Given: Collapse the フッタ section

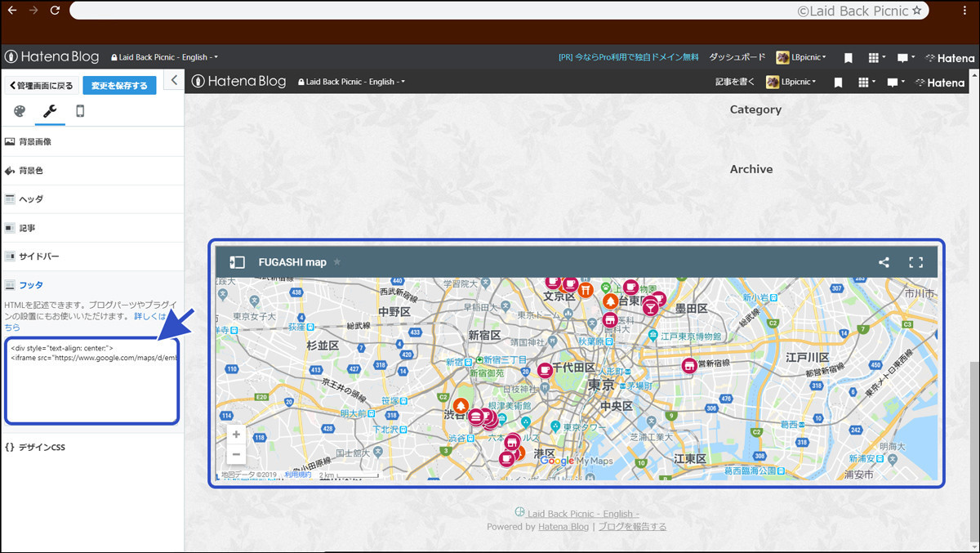Looking at the screenshot, I should click(91, 284).
